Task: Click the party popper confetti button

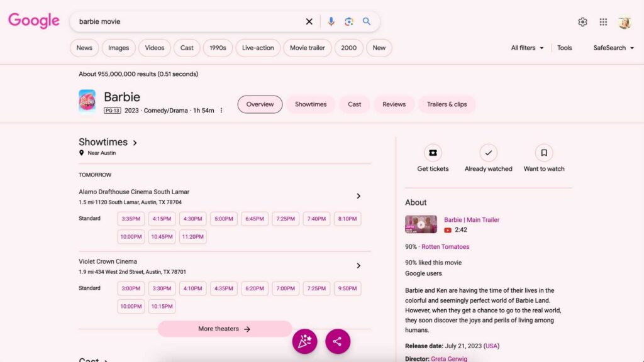Action: [x=304, y=341]
